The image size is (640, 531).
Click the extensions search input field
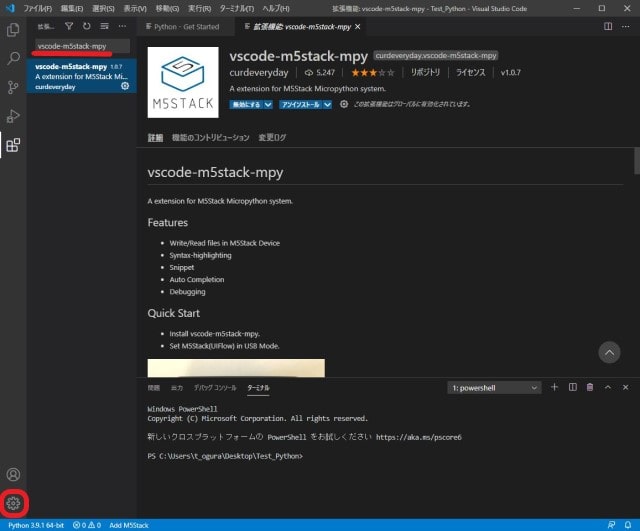click(x=82, y=46)
